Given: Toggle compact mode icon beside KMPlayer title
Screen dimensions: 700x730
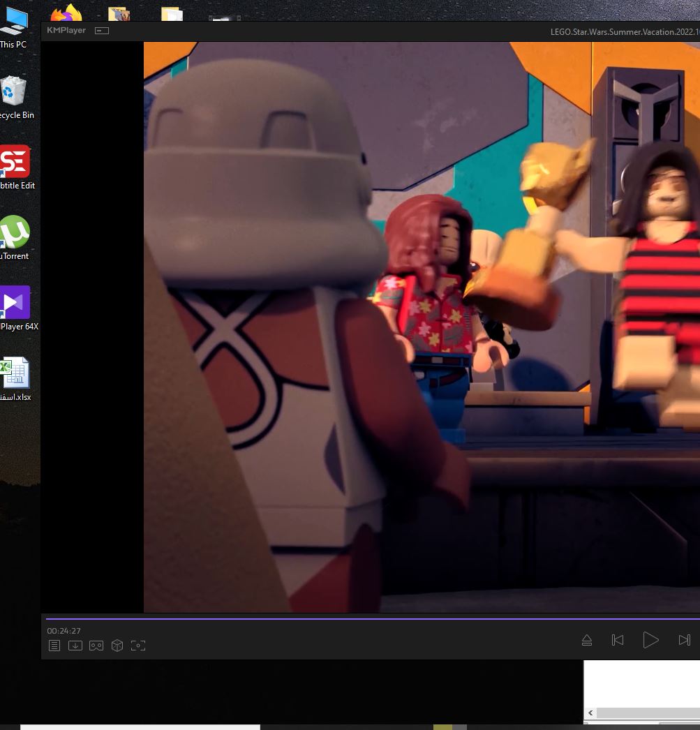Looking at the screenshot, I should coord(102,31).
